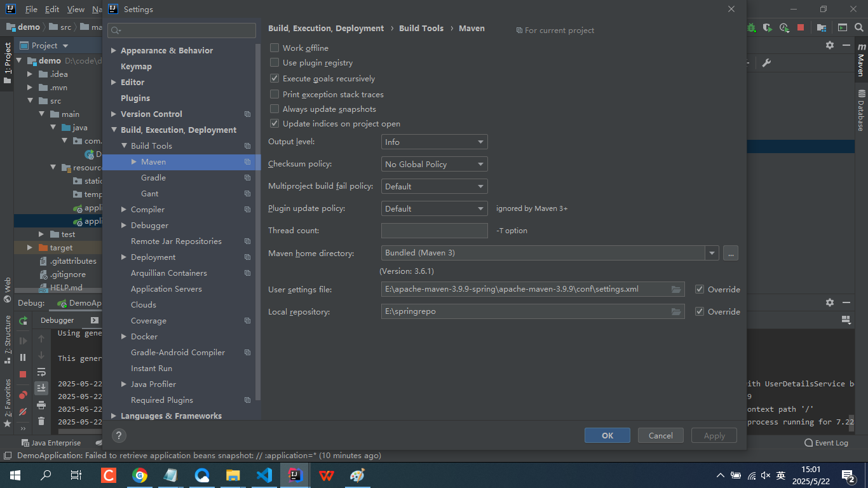Open the Output level dropdown

coord(435,142)
